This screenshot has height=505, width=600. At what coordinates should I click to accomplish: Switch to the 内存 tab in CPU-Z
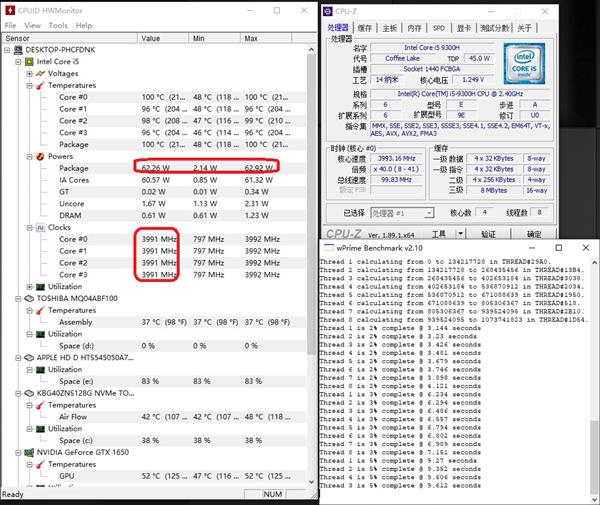coord(414,28)
